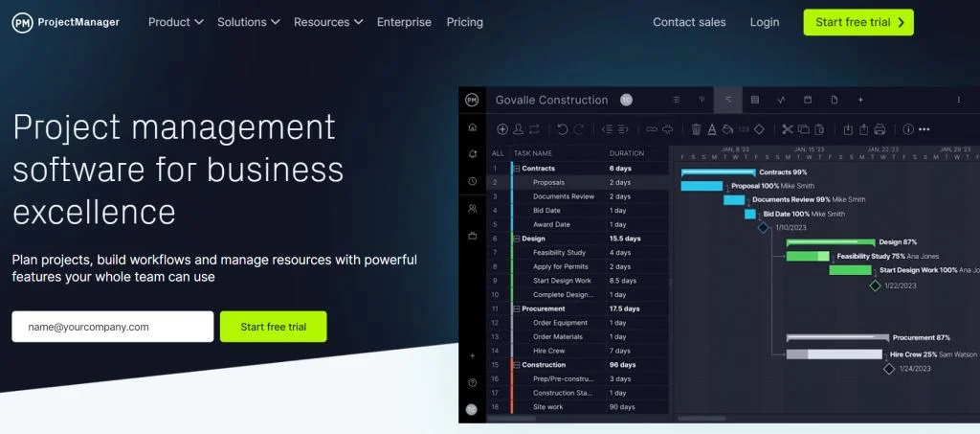Click the briefcase portfolio sidebar icon
The height and width of the screenshot is (434, 980).
point(473,236)
